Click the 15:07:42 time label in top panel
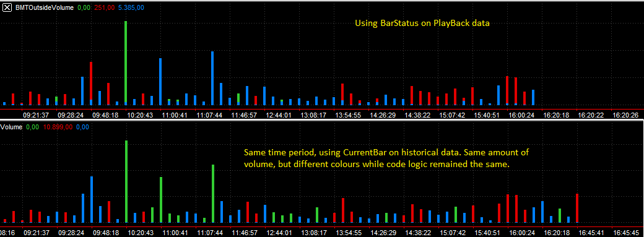 click(x=452, y=115)
